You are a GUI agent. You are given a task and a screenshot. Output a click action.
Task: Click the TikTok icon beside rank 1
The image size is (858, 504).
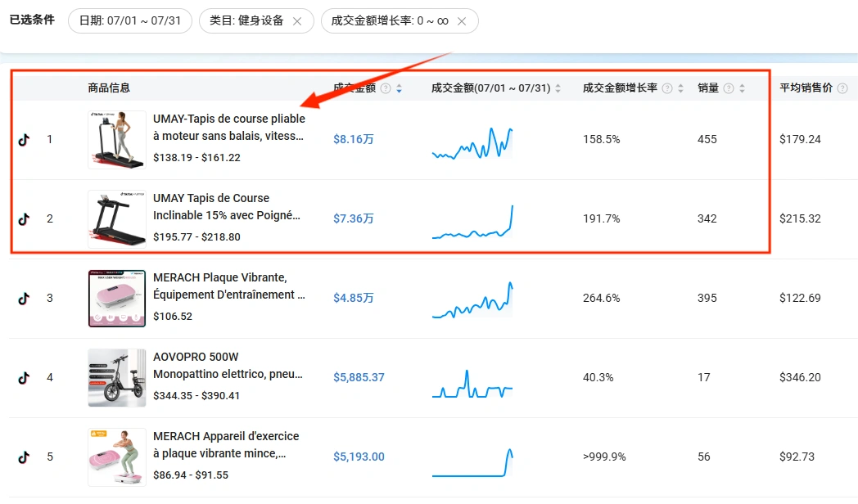click(24, 139)
